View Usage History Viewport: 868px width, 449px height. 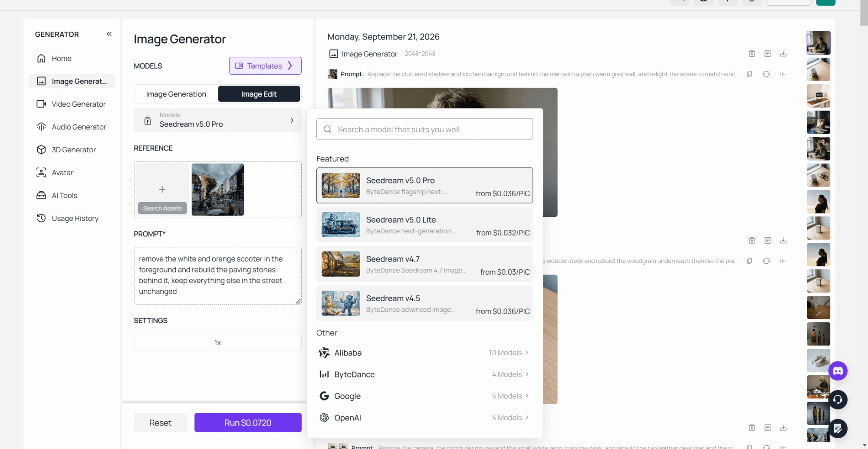coord(72,218)
